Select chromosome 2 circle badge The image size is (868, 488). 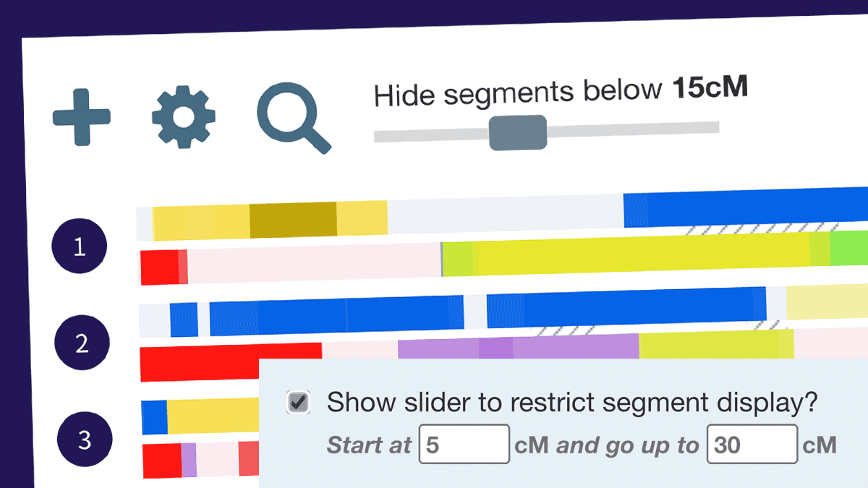82,343
